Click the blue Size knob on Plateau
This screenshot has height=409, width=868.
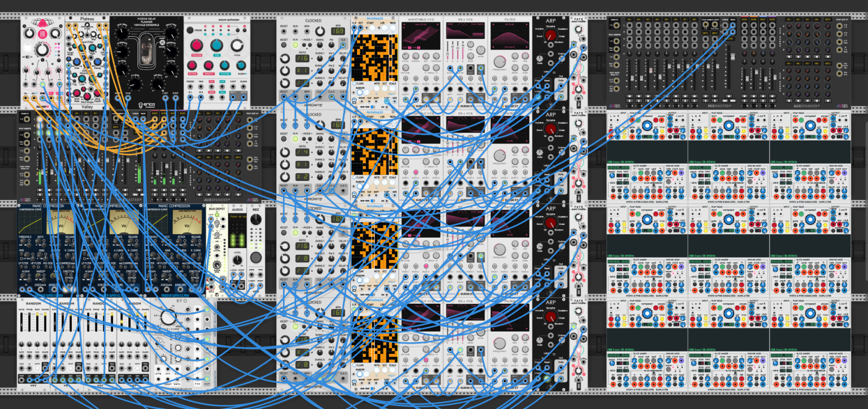pyautogui.click(x=76, y=62)
